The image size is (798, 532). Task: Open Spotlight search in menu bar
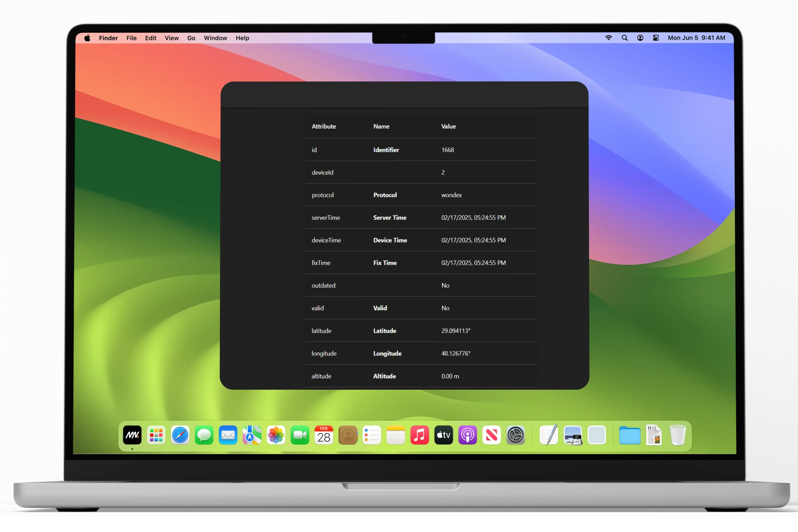pos(624,38)
